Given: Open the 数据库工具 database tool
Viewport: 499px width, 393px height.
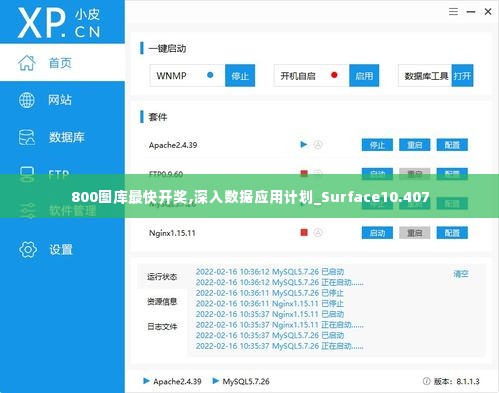Looking at the screenshot, I should 462,76.
